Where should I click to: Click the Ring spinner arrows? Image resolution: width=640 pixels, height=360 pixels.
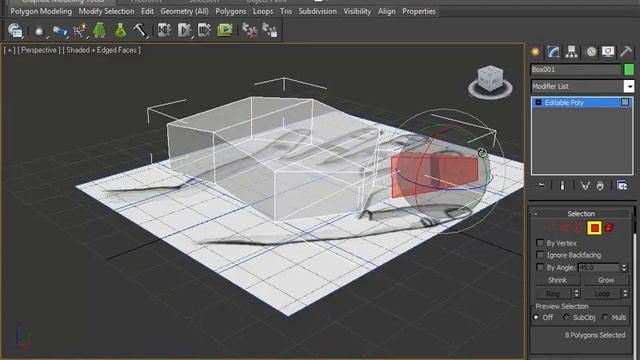(576, 293)
